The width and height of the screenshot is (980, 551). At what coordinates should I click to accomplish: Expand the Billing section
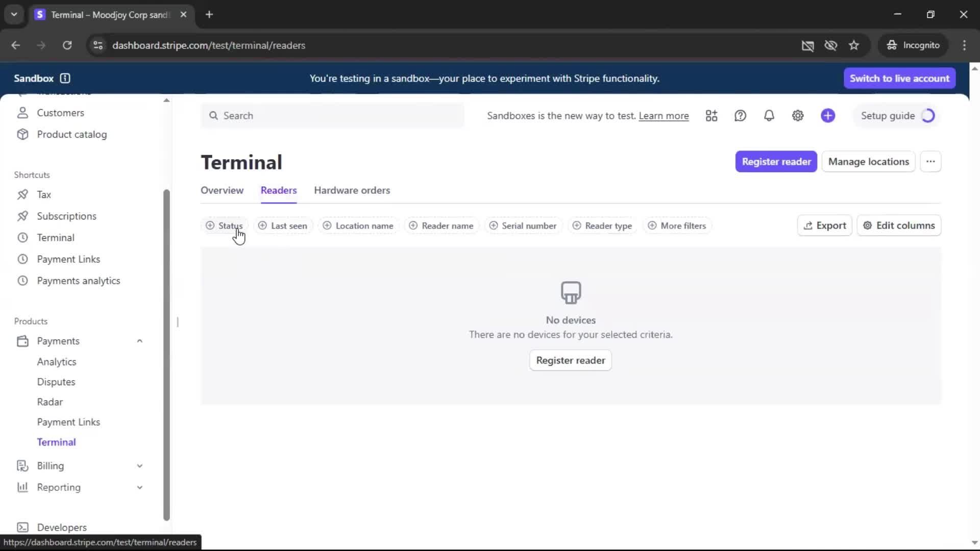[x=139, y=466]
